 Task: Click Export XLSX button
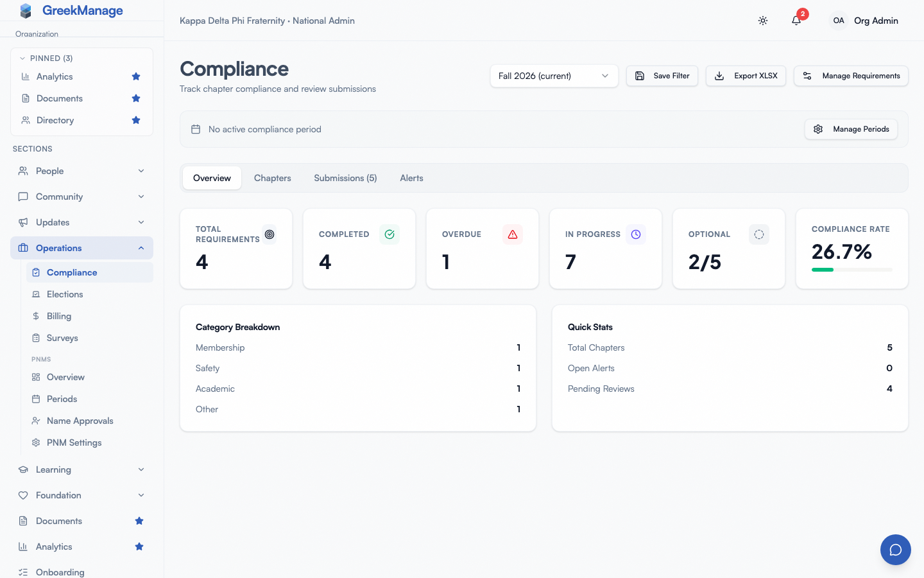pos(746,76)
